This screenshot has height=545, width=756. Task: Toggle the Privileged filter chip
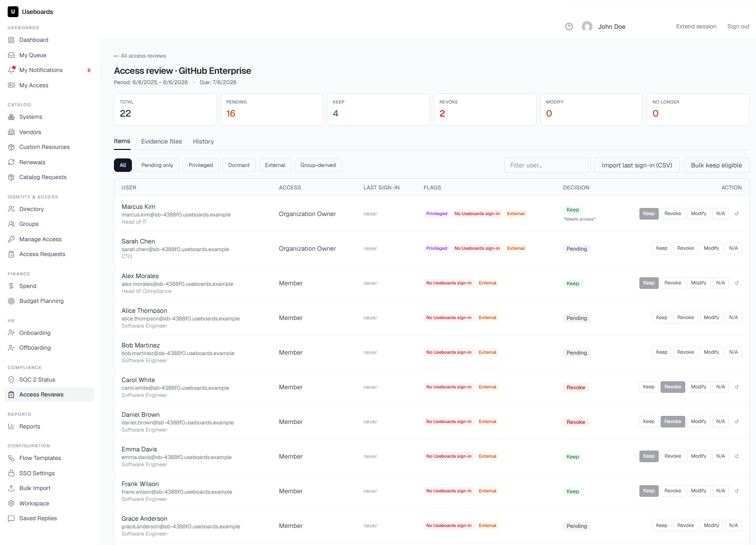pyautogui.click(x=201, y=165)
